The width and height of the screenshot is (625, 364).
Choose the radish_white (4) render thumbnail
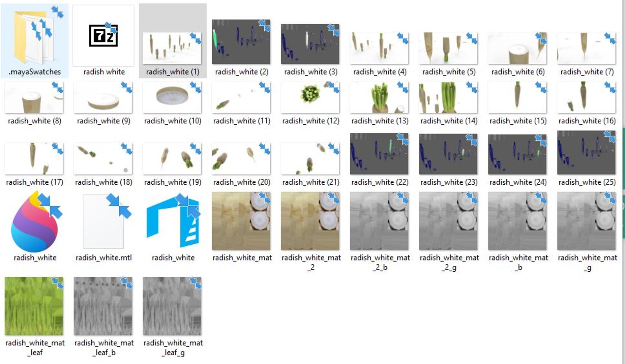coord(379,48)
